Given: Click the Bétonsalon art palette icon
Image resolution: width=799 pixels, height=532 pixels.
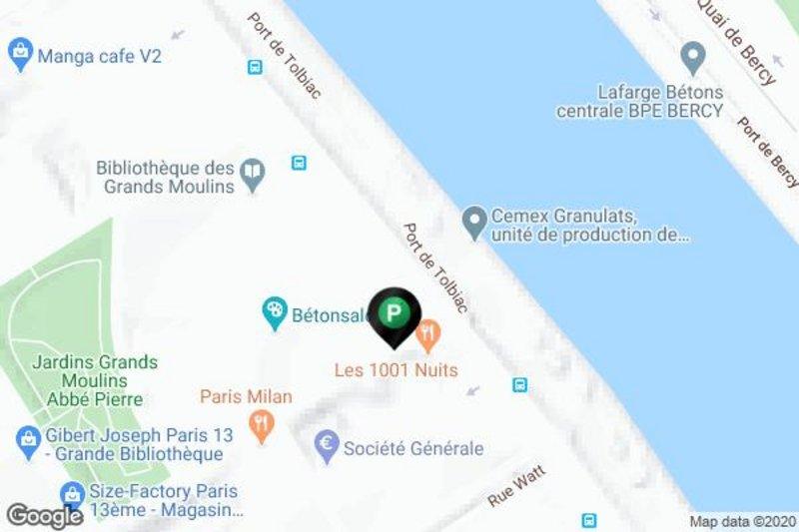Looking at the screenshot, I should [x=275, y=313].
